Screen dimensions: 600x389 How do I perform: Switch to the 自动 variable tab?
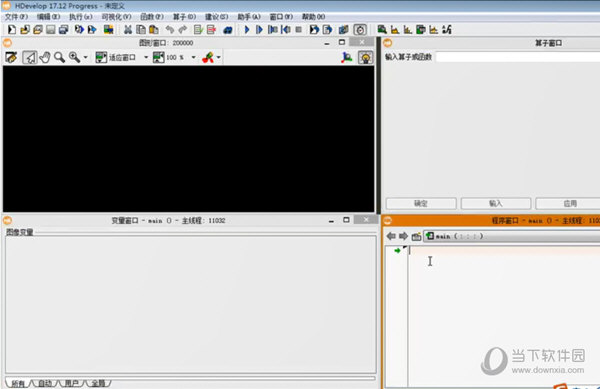coord(45,383)
